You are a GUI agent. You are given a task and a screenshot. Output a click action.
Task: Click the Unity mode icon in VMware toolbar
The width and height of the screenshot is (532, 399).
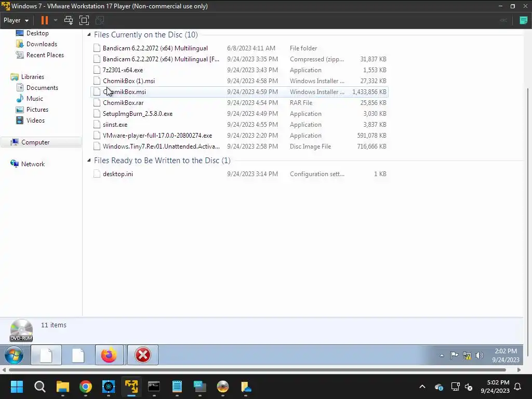(x=99, y=20)
